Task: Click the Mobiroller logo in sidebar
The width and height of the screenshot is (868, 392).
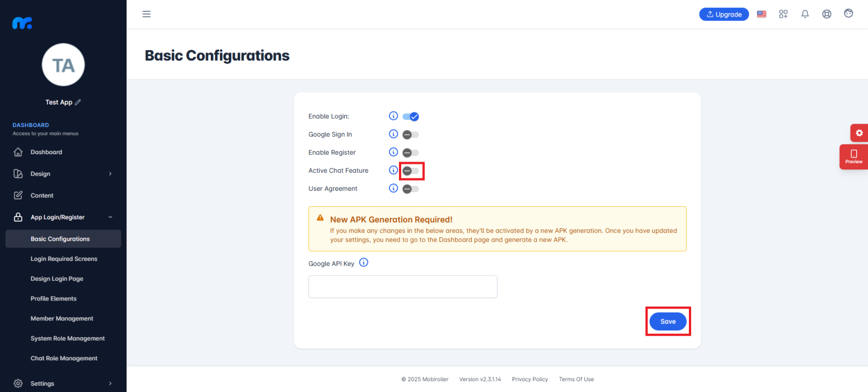Action: point(21,23)
